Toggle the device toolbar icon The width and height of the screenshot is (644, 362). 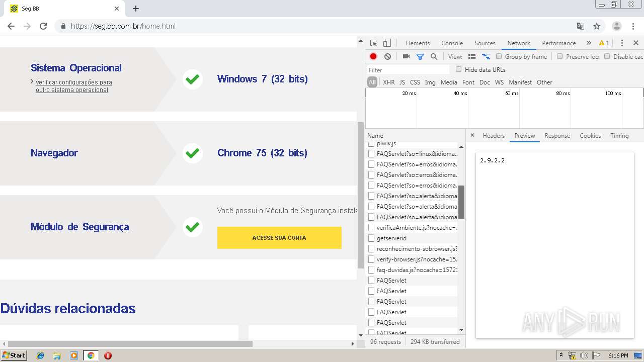pyautogui.click(x=387, y=43)
